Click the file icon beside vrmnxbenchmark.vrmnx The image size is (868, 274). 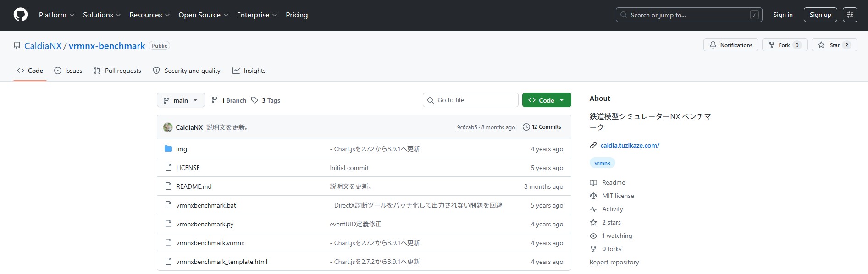[168, 242]
